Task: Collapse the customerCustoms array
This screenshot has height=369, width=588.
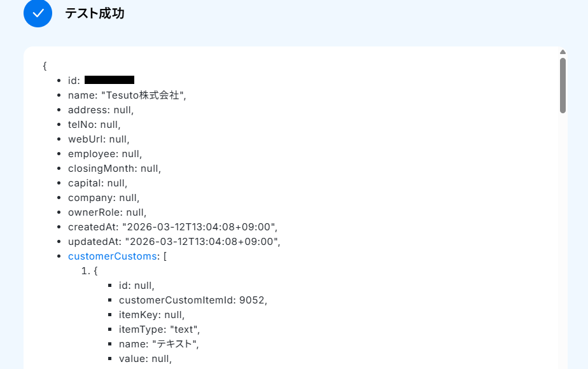Action: pos(112,256)
